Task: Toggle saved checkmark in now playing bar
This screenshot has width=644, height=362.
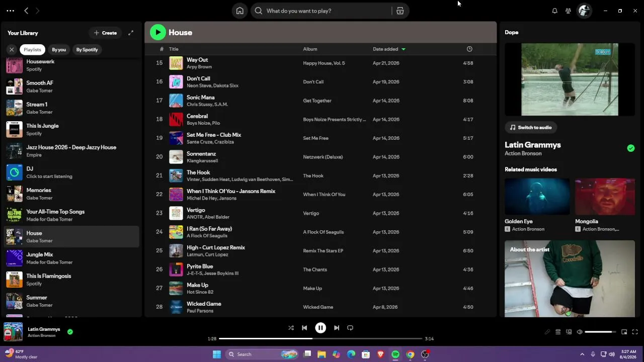Action: 70,332
